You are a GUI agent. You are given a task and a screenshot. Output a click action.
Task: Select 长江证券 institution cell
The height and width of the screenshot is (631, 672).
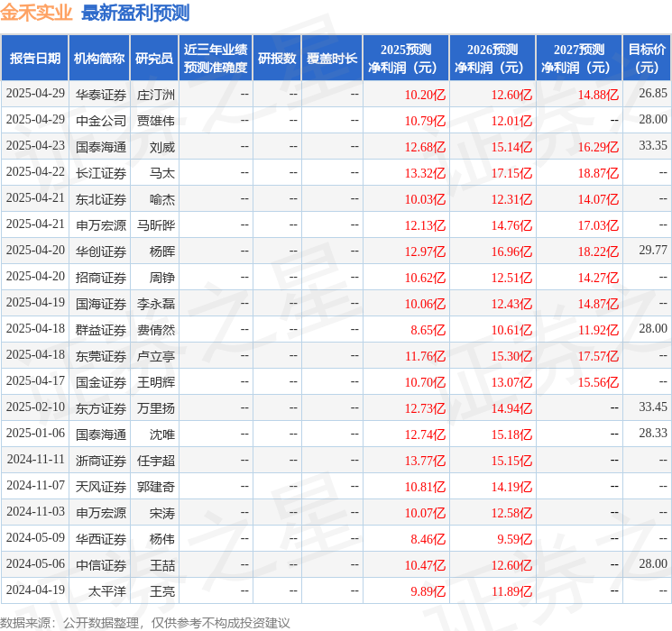click(101, 173)
